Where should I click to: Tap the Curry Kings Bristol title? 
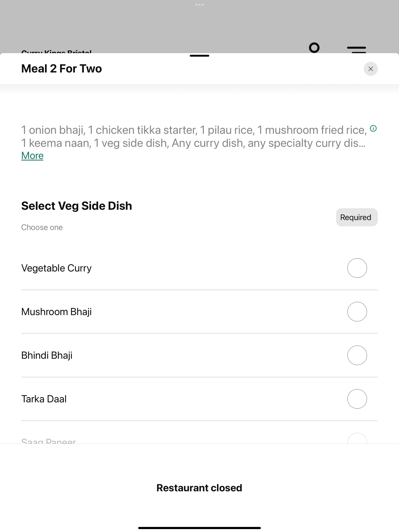pyautogui.click(x=56, y=51)
